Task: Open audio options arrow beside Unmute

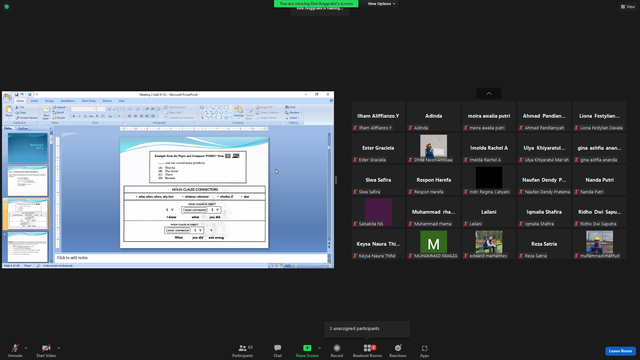Action: point(26,348)
